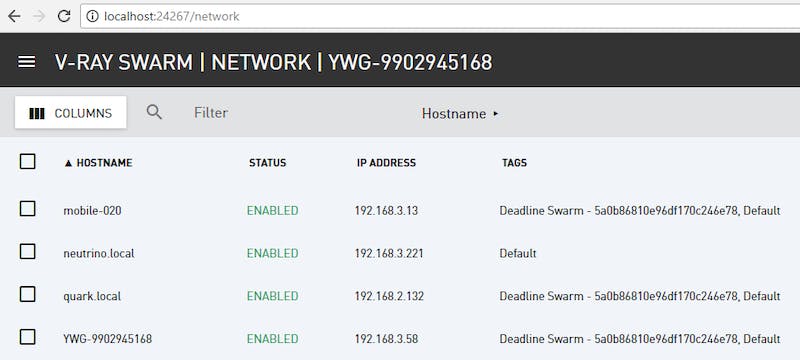Toggle the select-all header checkbox
Viewport: 800px width, 360px height.
(28, 162)
